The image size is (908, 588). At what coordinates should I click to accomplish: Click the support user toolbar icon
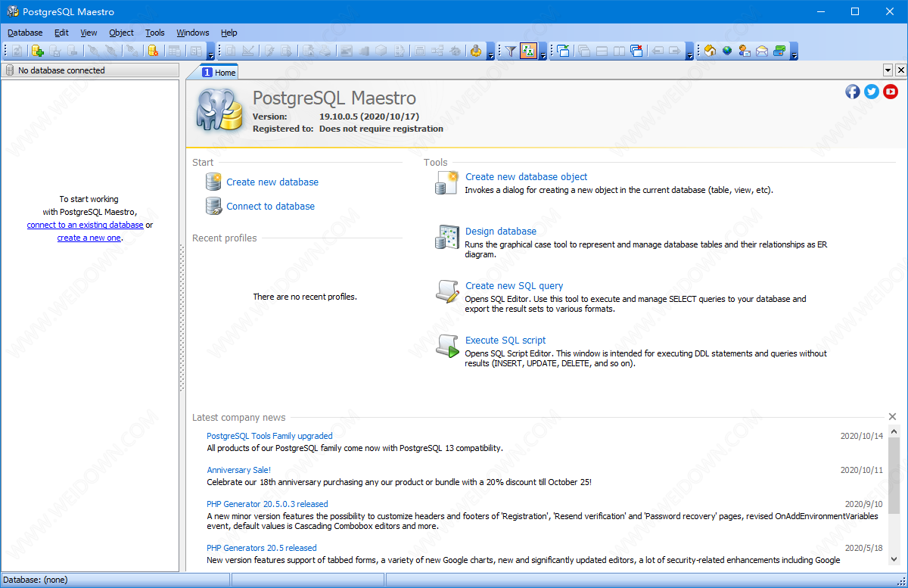[745, 51]
